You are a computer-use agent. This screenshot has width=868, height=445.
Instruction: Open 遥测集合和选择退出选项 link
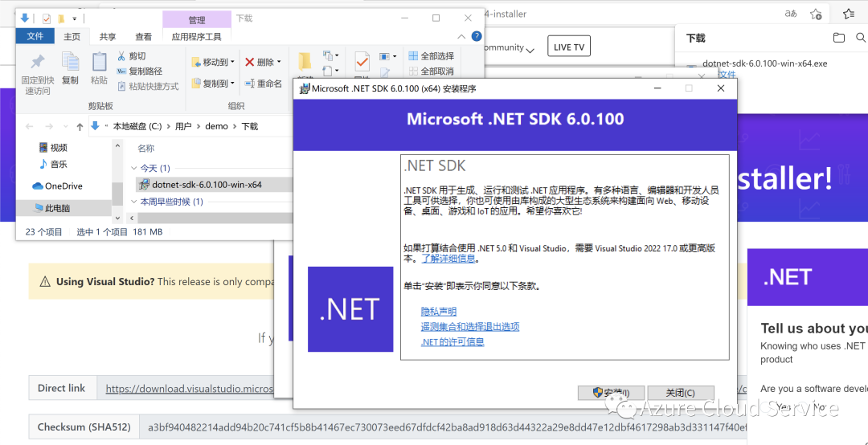(x=470, y=327)
